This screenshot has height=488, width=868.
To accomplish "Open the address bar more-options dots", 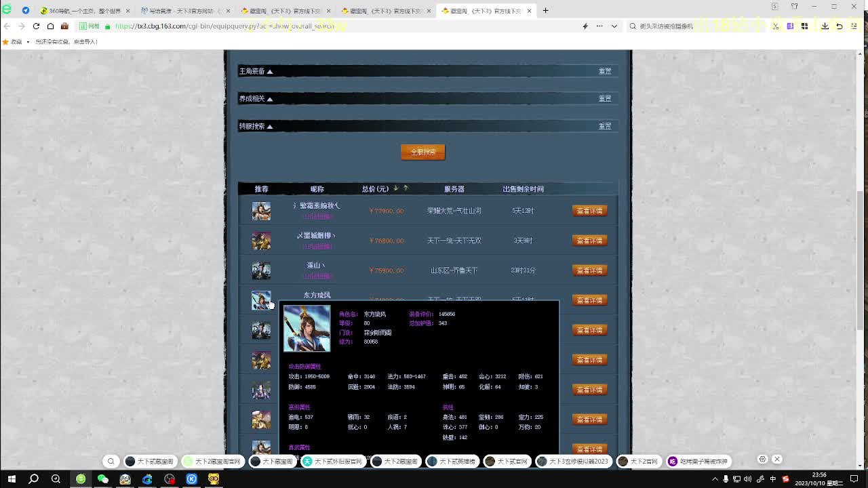I will (599, 26).
